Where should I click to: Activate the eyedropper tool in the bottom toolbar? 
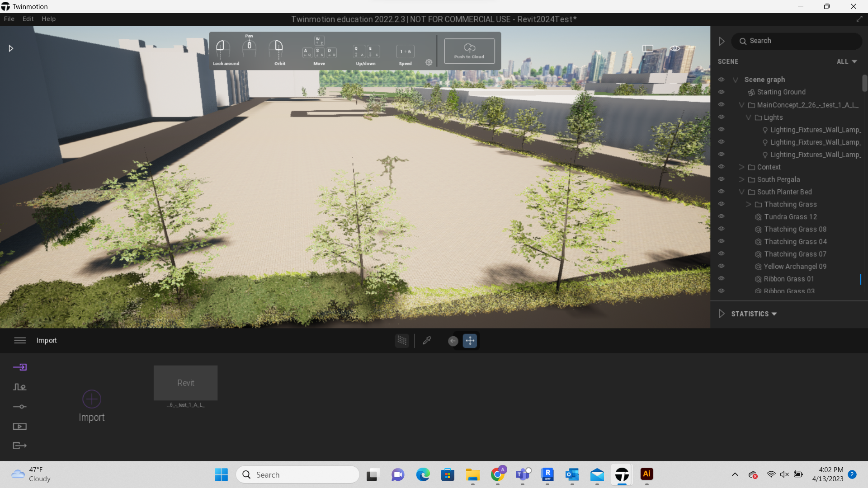(427, 341)
